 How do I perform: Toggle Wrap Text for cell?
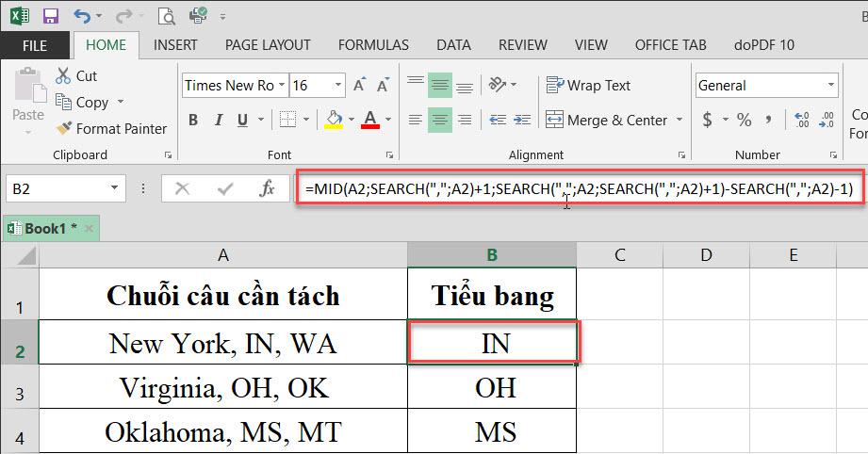coord(588,86)
